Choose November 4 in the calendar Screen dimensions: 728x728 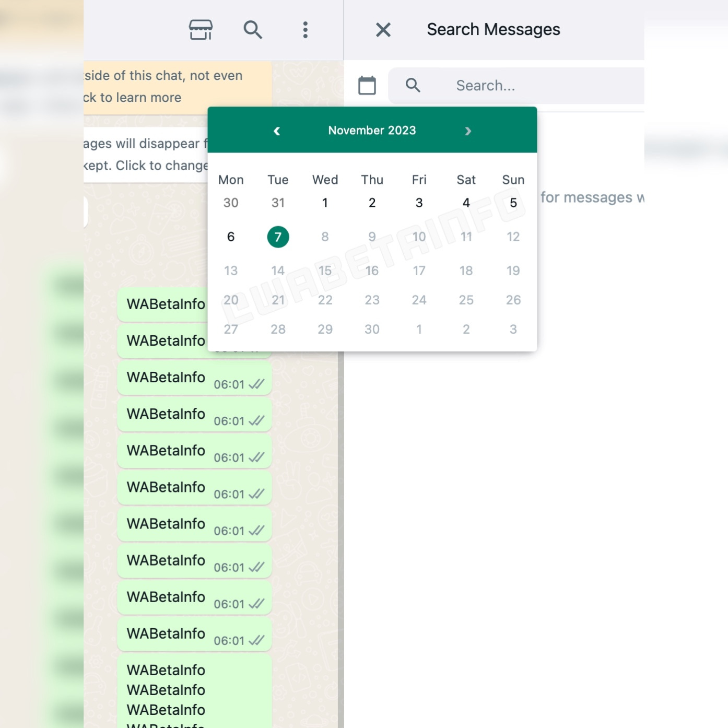coord(466,203)
